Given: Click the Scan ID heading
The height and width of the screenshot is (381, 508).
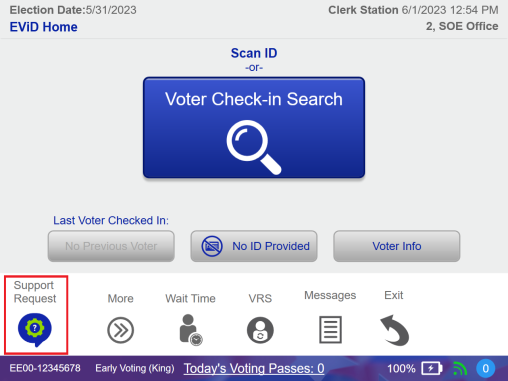Looking at the screenshot, I should (x=254, y=53).
